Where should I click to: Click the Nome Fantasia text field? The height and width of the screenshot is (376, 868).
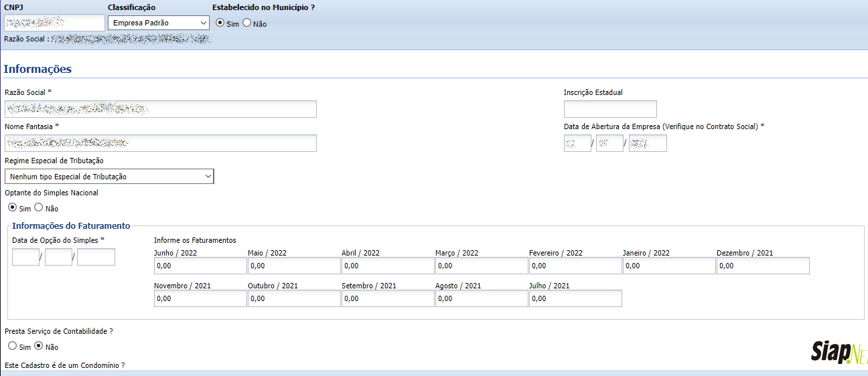[x=161, y=143]
